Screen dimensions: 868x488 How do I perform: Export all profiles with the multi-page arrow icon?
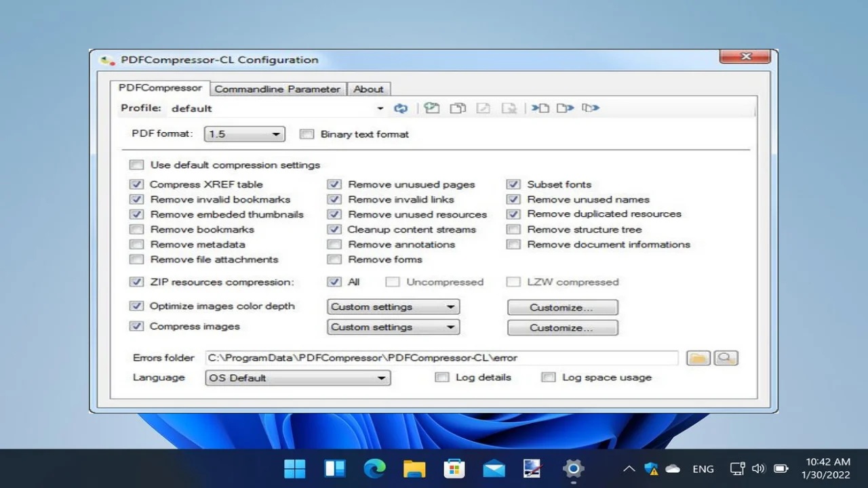click(x=591, y=108)
